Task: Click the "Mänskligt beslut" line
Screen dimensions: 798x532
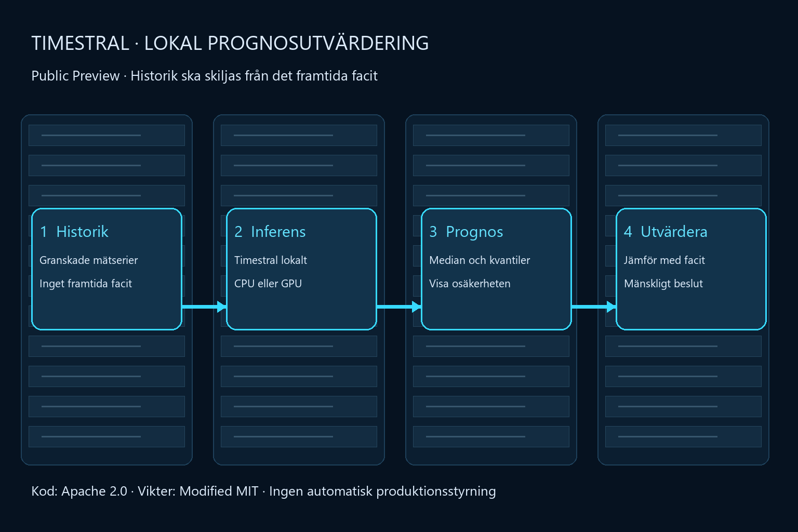Action: pos(663,284)
